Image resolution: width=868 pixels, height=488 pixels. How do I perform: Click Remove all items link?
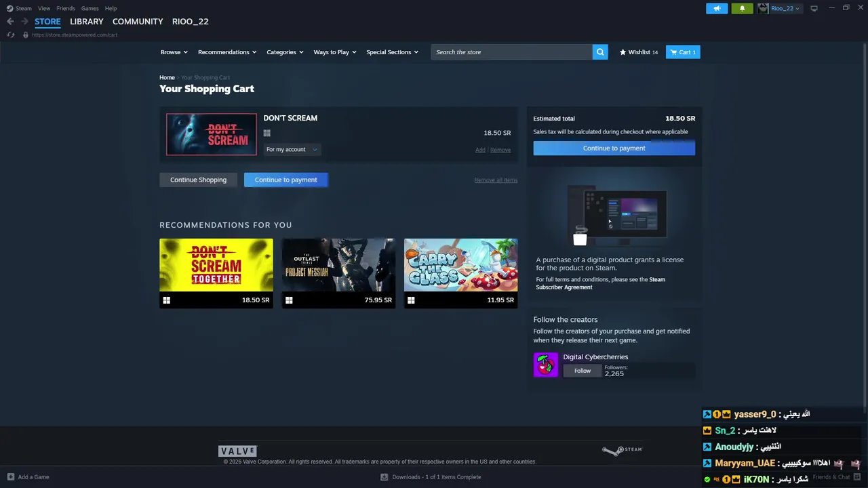tap(496, 180)
